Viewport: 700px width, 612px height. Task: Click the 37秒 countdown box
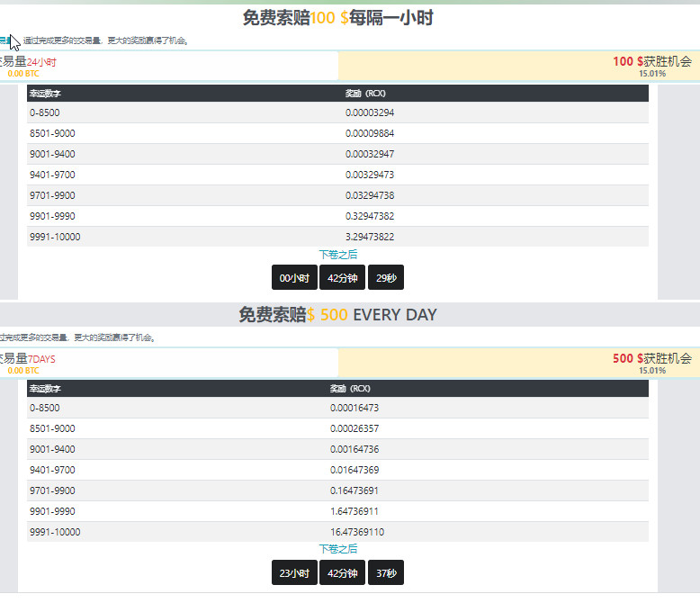coord(385,573)
